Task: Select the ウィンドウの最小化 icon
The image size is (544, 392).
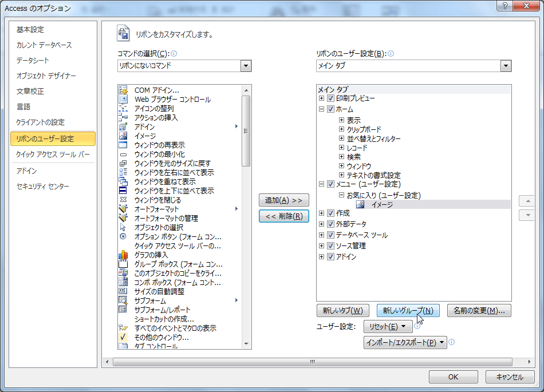Action: [x=123, y=155]
